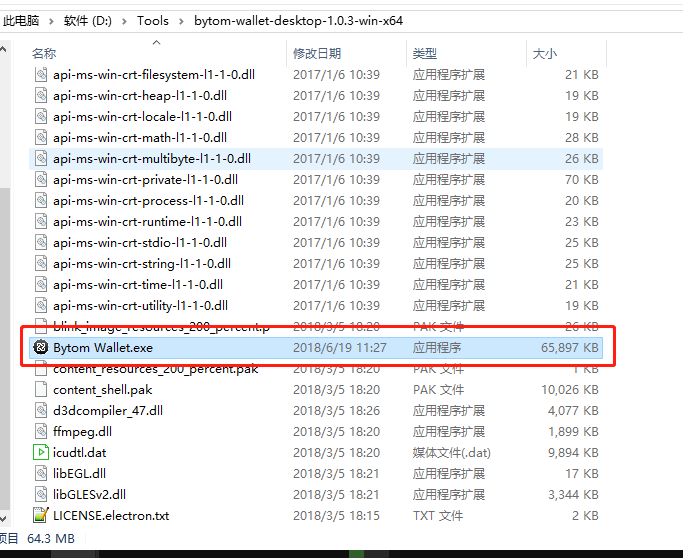Expand the chevron after 此电脑 in path
The width and height of the screenshot is (683, 558).
tap(51, 21)
